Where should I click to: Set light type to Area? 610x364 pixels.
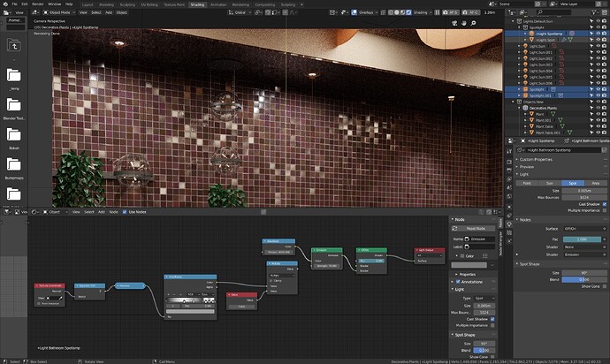tap(596, 183)
